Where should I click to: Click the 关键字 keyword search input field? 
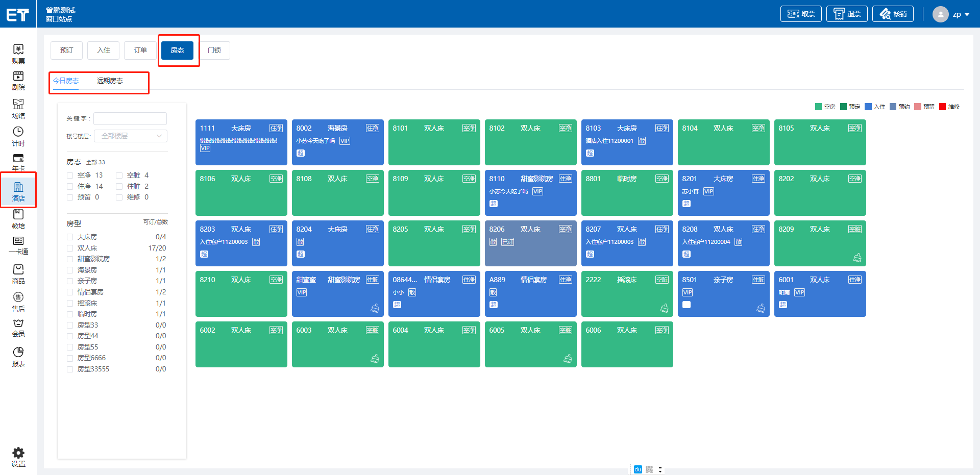pos(130,118)
